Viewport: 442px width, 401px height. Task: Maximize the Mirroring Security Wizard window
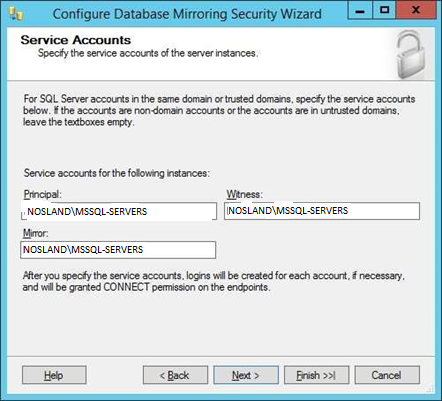pos(384,11)
